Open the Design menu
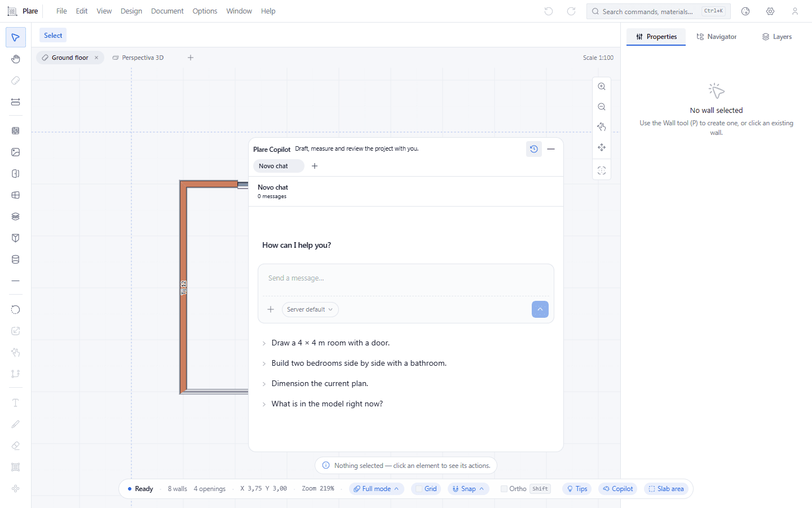This screenshot has width=812, height=508. click(x=131, y=11)
